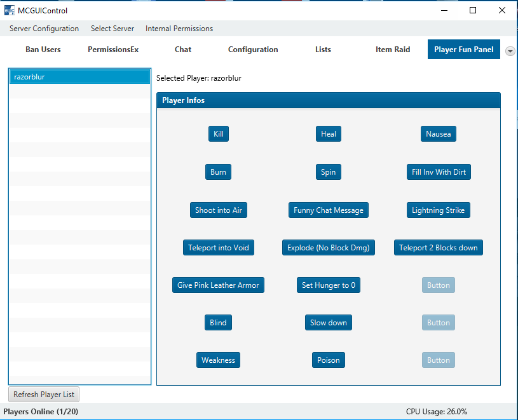Apply Nausea to the player

(438, 134)
